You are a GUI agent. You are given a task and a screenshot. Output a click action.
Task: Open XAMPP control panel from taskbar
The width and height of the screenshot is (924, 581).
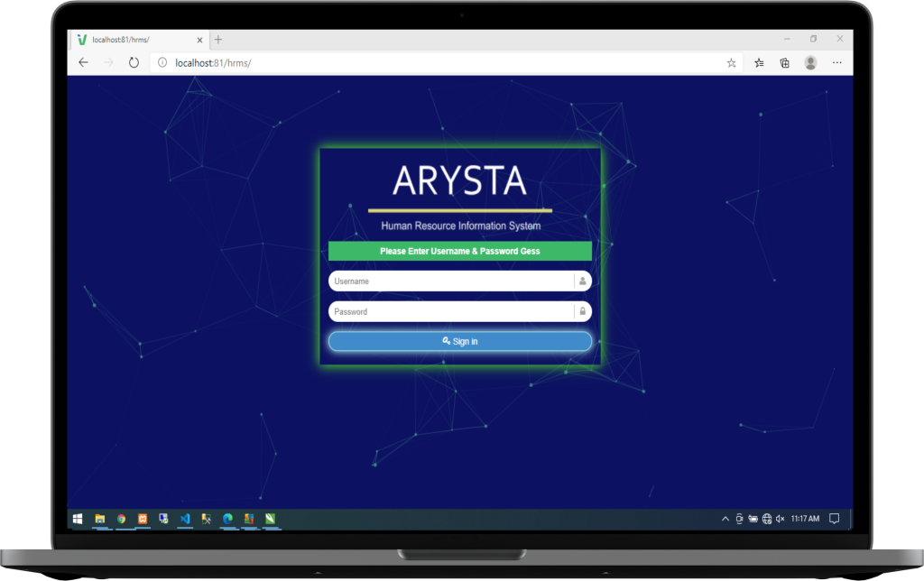pos(143,519)
